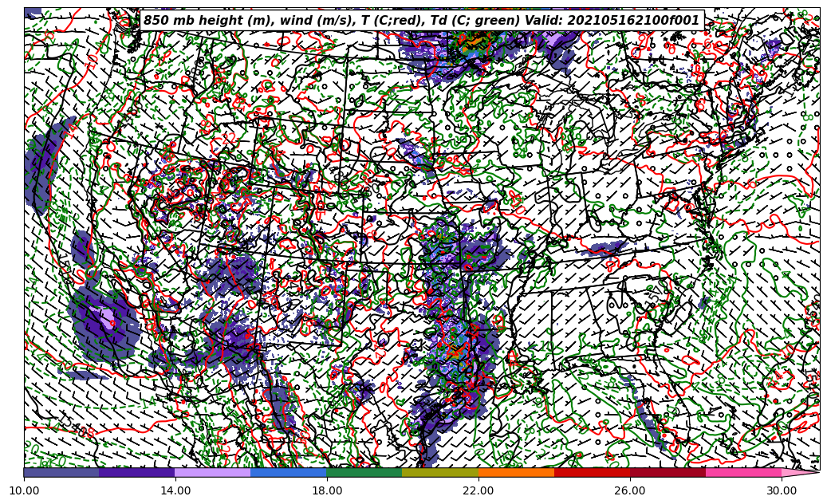Viewport: 827px width, 504px height.
Task: Click the green 18–20 colorbar segment
Action: pyautogui.click(x=364, y=472)
